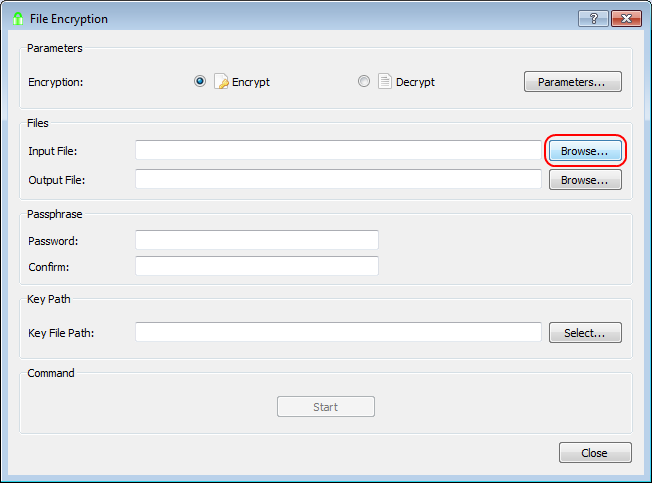Click the Encrypt label text
The image size is (652, 483).
(x=251, y=82)
